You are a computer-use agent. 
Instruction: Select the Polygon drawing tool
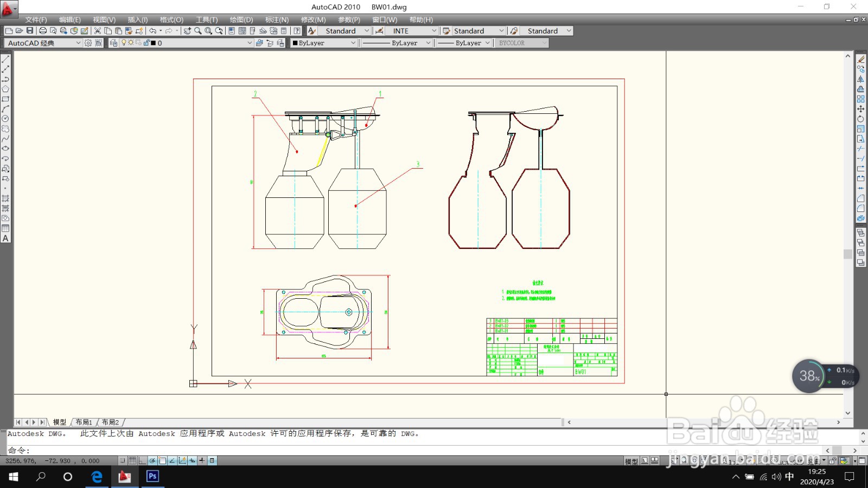pyautogui.click(x=5, y=89)
